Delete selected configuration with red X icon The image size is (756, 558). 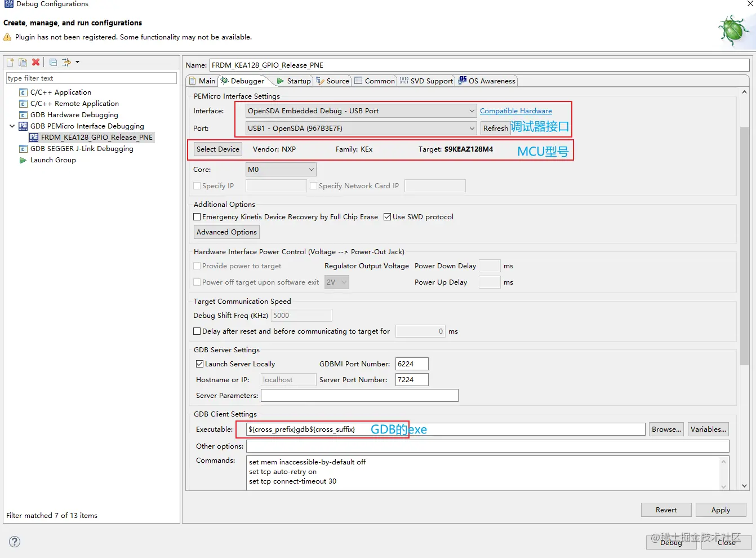click(36, 62)
